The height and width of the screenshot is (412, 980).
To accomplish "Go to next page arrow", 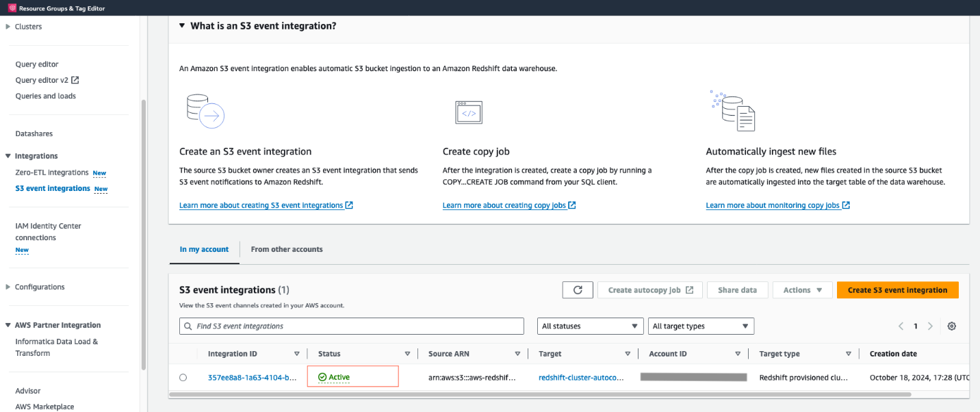I will 930,326.
